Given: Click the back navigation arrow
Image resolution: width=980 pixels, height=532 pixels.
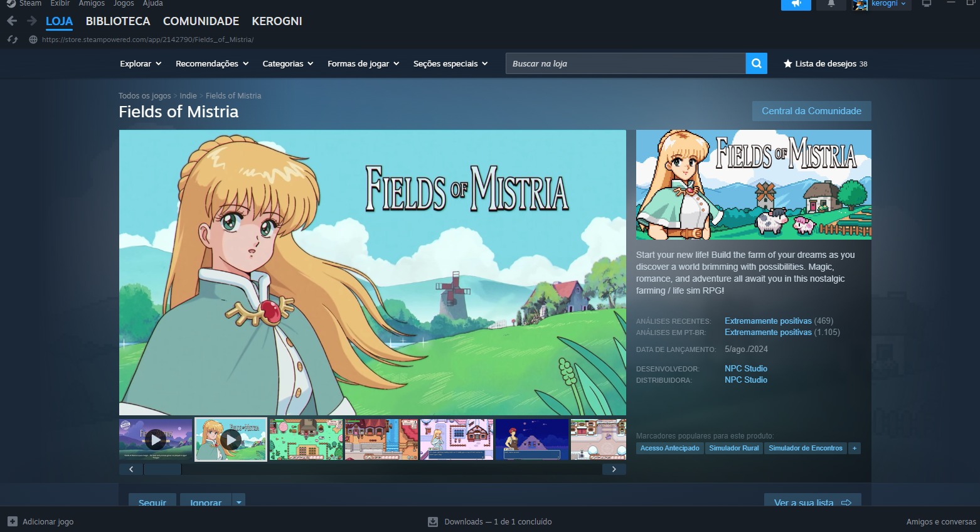Looking at the screenshot, I should 12,21.
